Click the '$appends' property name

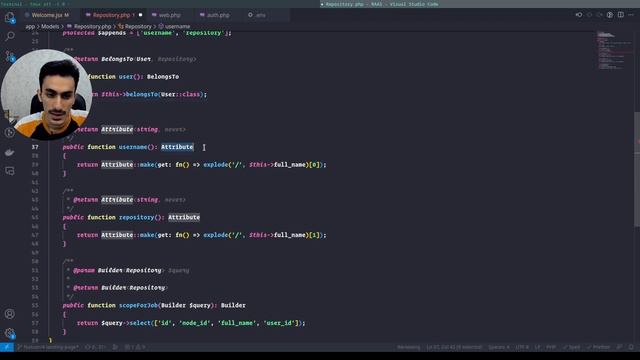pyautogui.click(x=112, y=33)
